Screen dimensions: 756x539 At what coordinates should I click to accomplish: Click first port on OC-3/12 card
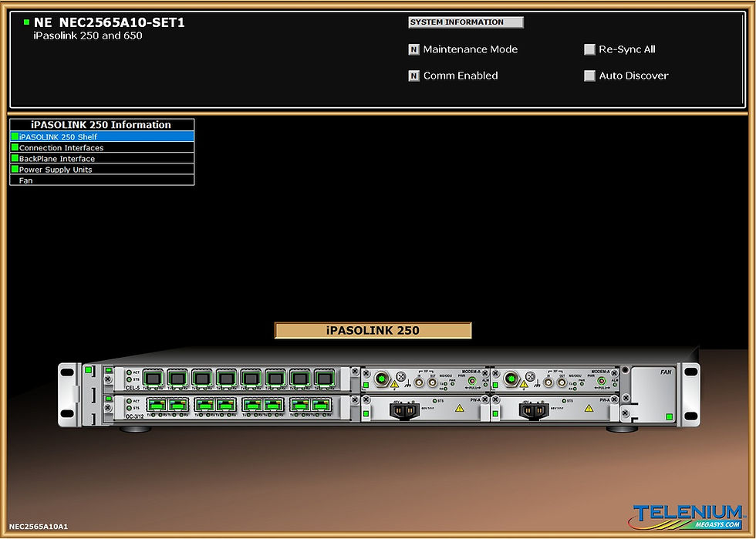(x=157, y=404)
